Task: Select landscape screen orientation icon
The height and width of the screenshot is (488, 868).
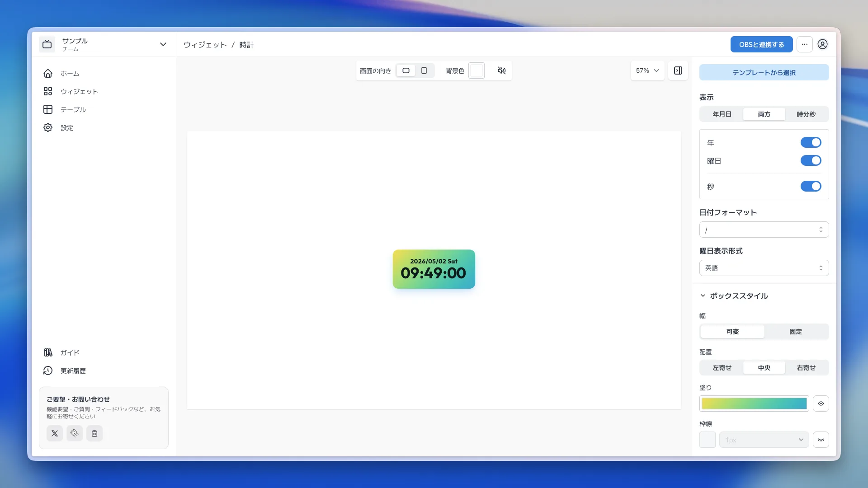Action: [x=406, y=70]
